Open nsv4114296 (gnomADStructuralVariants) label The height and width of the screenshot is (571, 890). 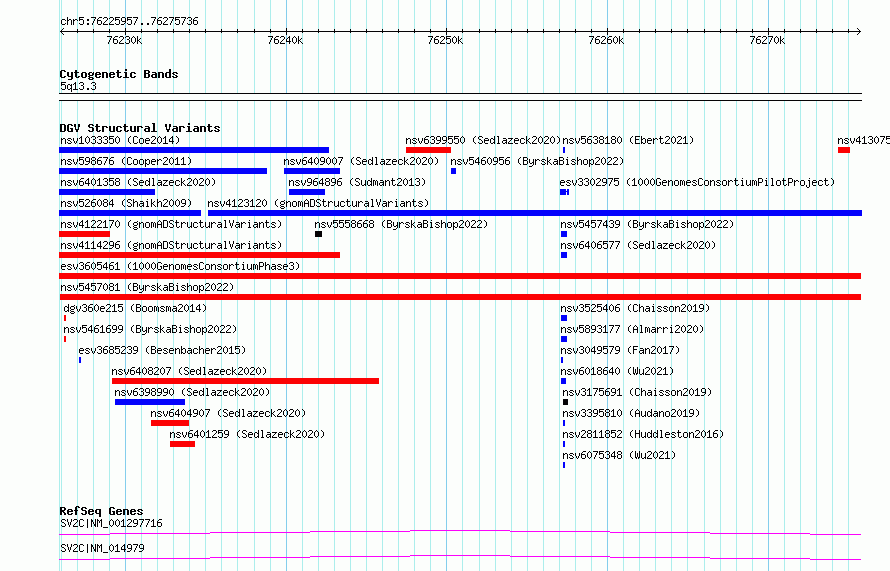[x=171, y=245]
